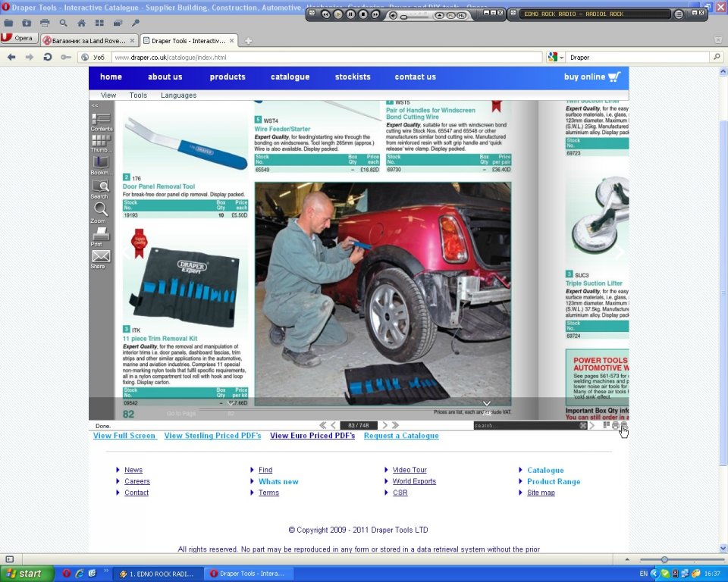Viewport: 728px width, 582px height.
Task: Stop playback in the Winamp player
Action: [363, 14]
